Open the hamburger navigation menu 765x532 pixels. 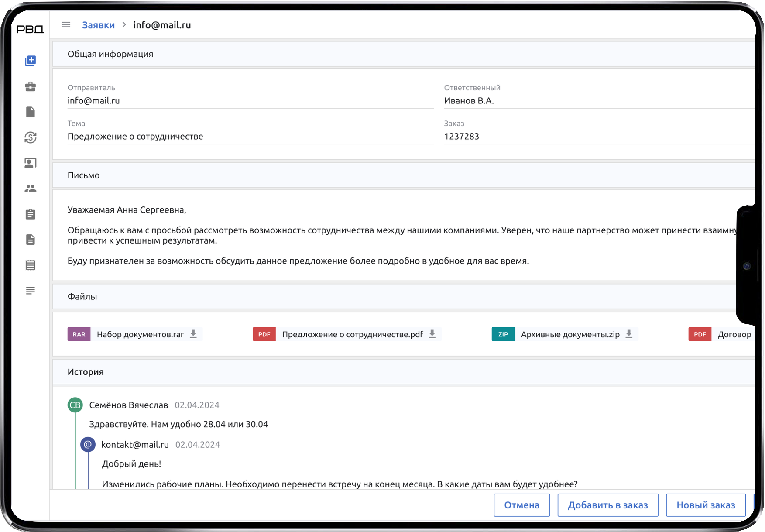pyautogui.click(x=66, y=24)
